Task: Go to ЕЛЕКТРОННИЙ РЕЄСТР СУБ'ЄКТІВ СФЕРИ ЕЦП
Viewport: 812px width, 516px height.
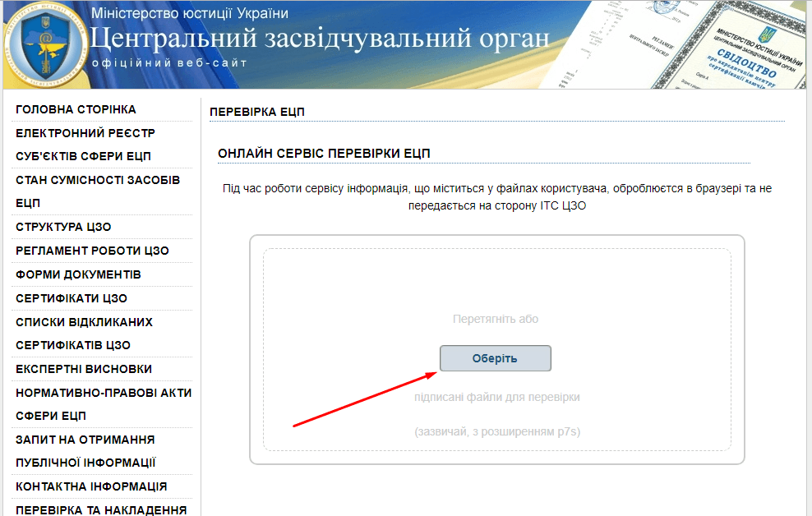Action: pyautogui.click(x=85, y=145)
